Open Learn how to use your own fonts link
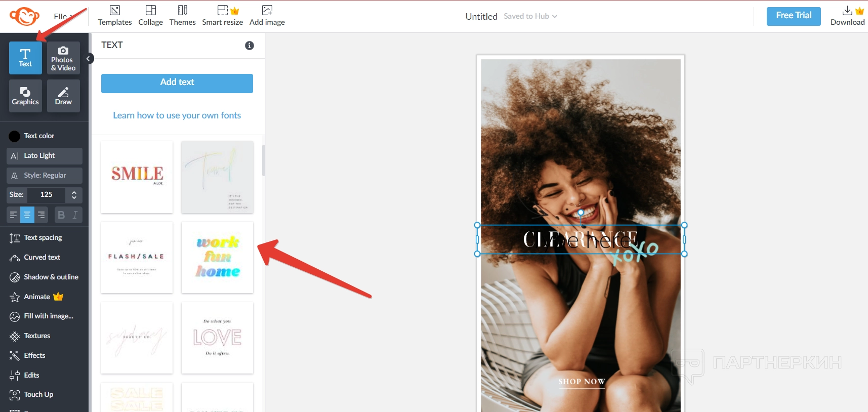Image resolution: width=868 pixels, height=412 pixels. tap(177, 115)
